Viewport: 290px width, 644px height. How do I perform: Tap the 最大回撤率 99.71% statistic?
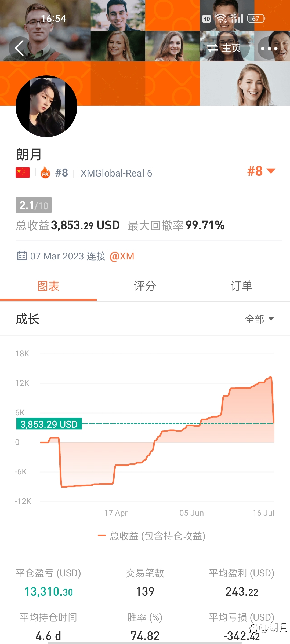176,225
